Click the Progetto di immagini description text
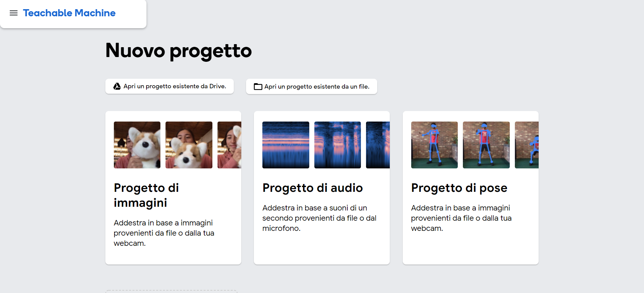Viewport: 644px width, 293px height. pyautogui.click(x=164, y=233)
